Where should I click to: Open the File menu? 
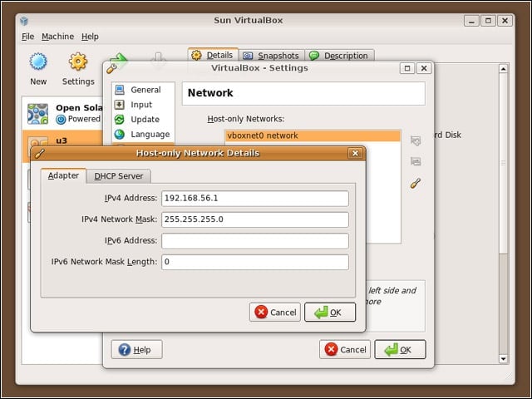coord(27,37)
